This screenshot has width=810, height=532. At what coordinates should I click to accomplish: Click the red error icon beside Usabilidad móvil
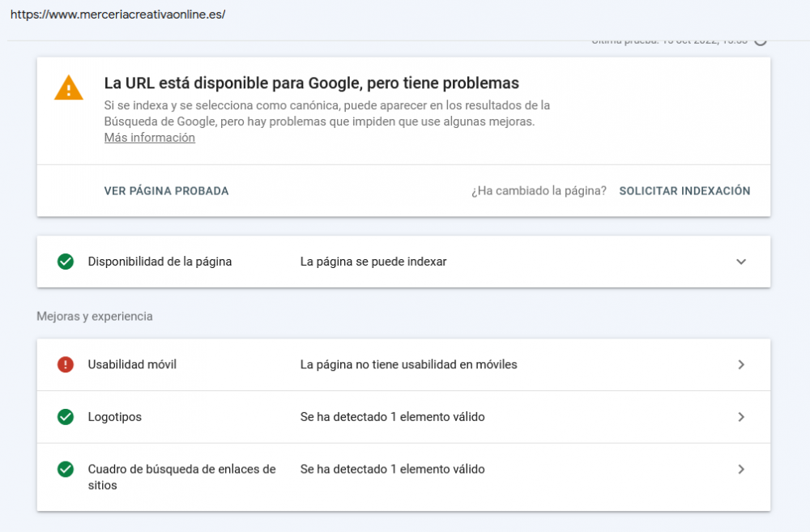pyautogui.click(x=65, y=364)
